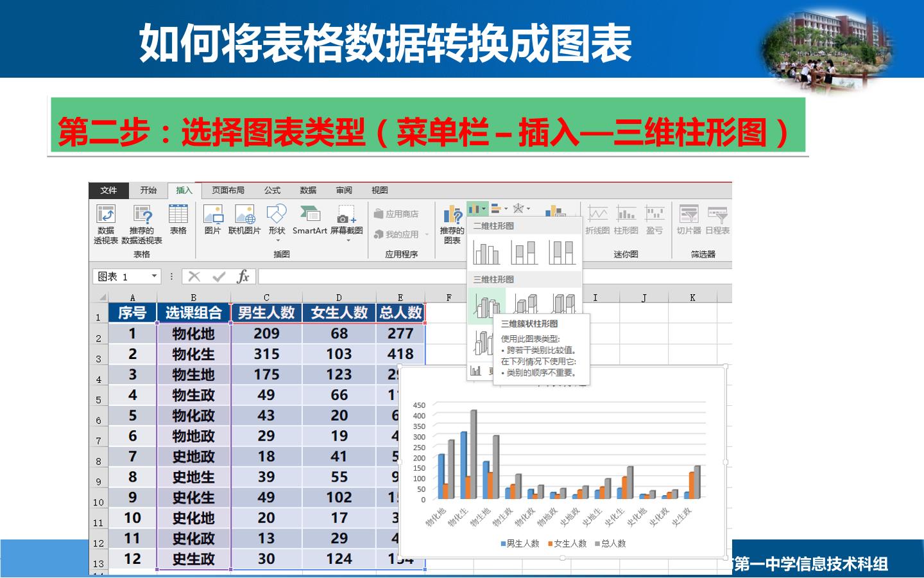Click inside the formula bar field

tap(361, 276)
